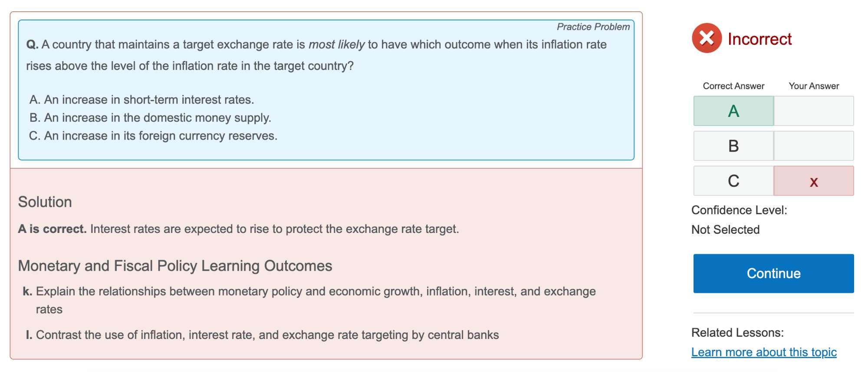Click the 'Not Selected' confidence level text
Image resolution: width=868 pixels, height=372 pixels.
pos(725,229)
